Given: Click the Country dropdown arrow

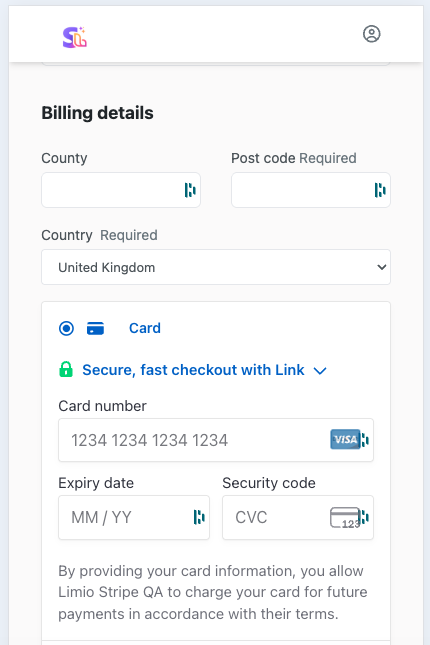Looking at the screenshot, I should pyautogui.click(x=381, y=267).
